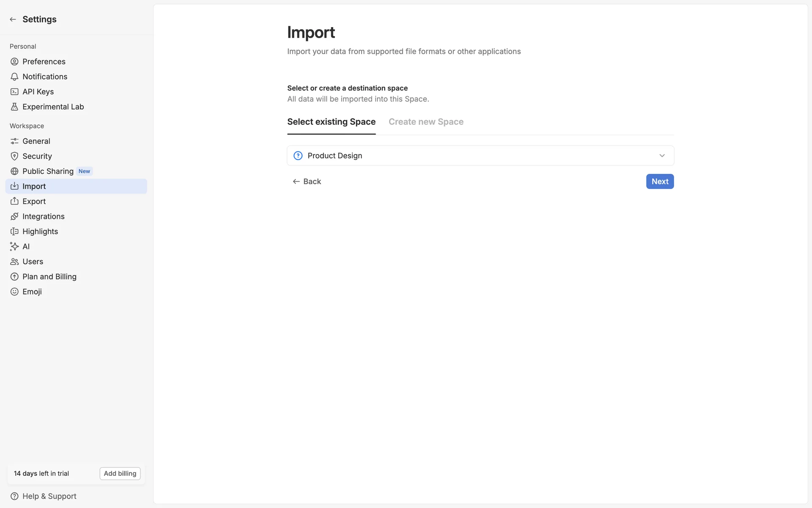Click the Public Sharing globe icon
The height and width of the screenshot is (508, 812).
tap(14, 171)
